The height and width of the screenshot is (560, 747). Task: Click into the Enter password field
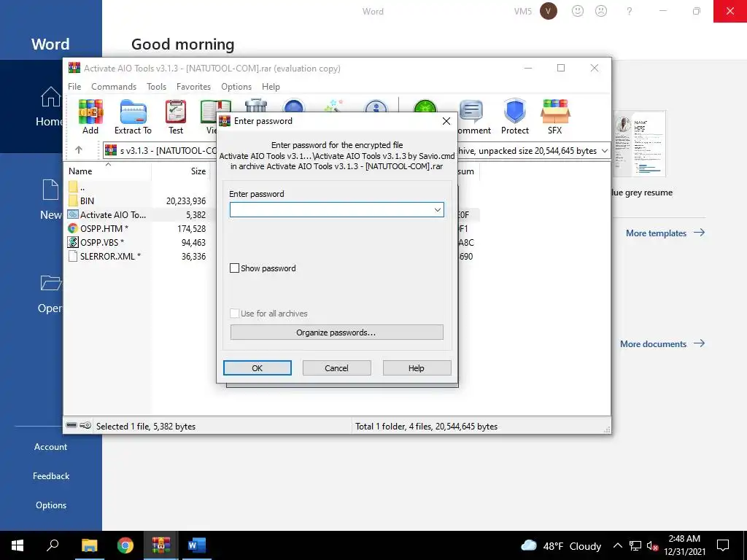(336, 210)
